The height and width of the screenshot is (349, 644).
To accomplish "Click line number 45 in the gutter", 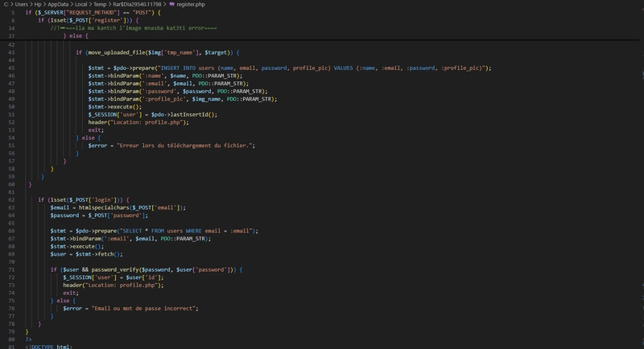I will point(11,68).
